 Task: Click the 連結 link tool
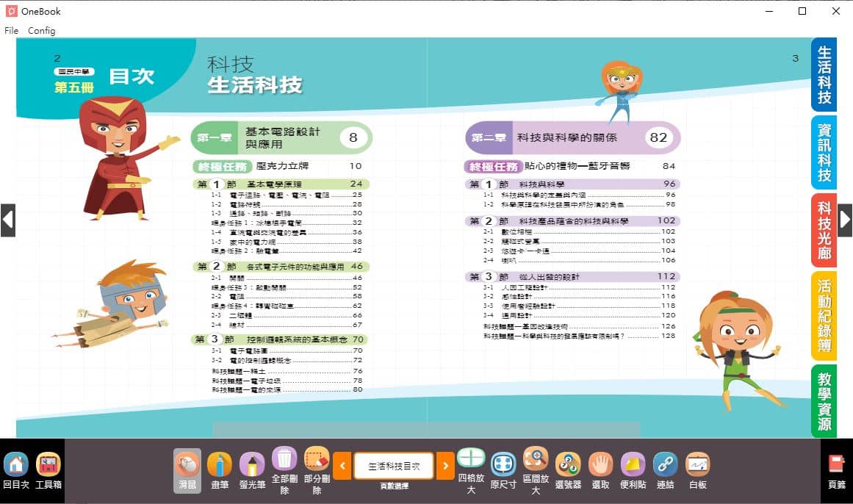tap(666, 471)
